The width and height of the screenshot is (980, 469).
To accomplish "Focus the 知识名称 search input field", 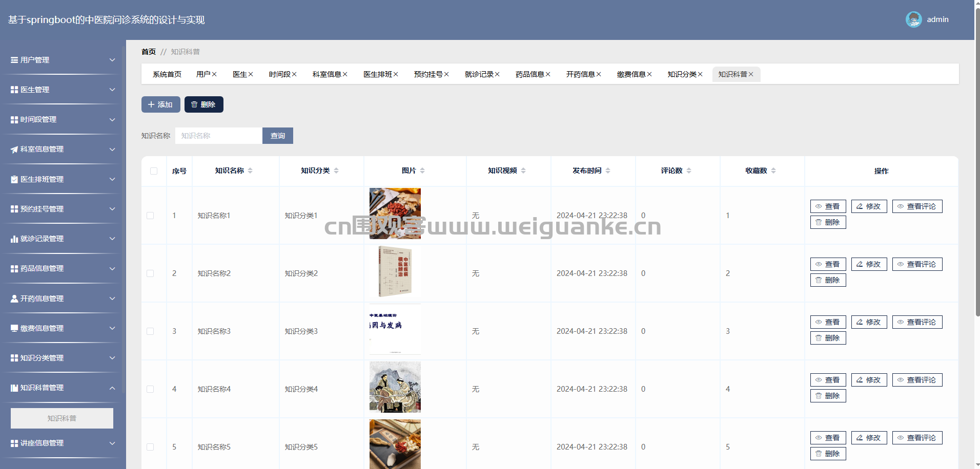I will click(x=219, y=136).
